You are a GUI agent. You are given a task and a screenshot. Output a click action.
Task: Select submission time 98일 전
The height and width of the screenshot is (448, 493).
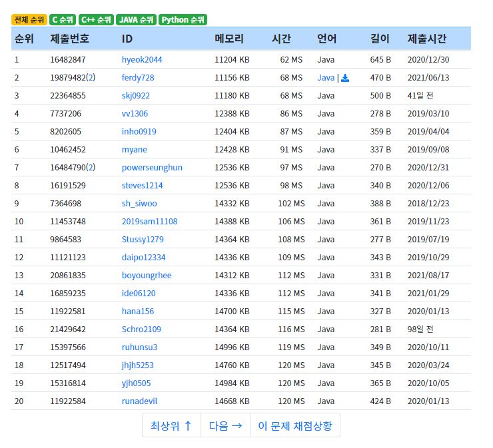tap(420, 330)
